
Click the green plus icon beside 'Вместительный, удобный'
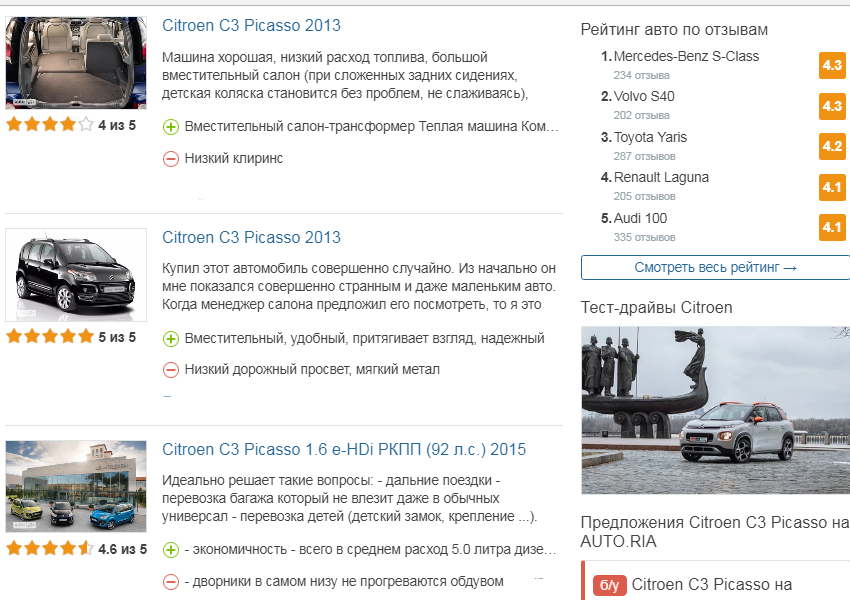[171, 339]
